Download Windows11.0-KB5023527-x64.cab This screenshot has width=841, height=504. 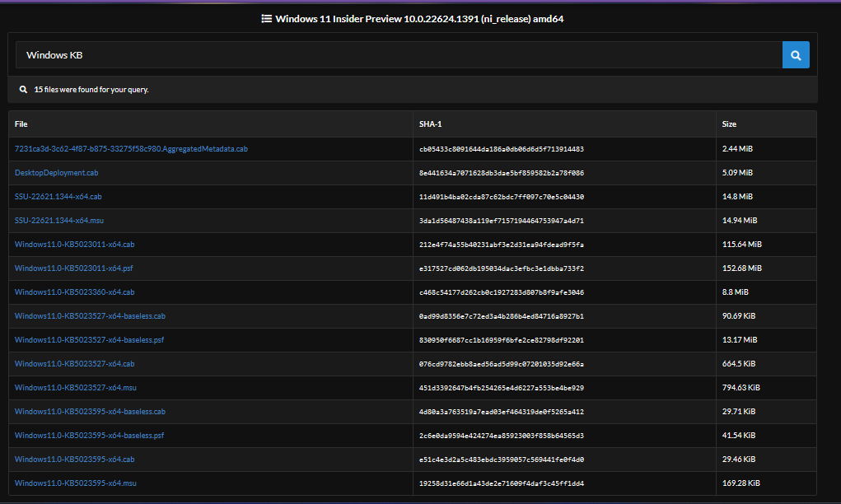75,363
